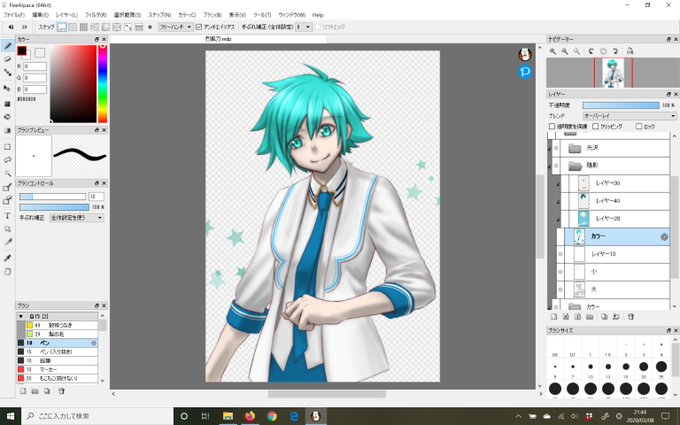
Task: Click the brush size slider in Brush Control
Action: click(x=52, y=197)
